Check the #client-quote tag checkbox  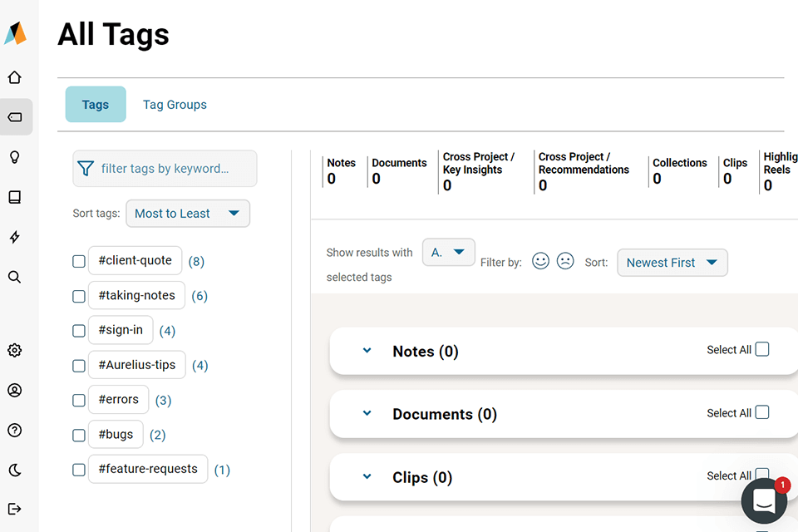[x=79, y=261]
